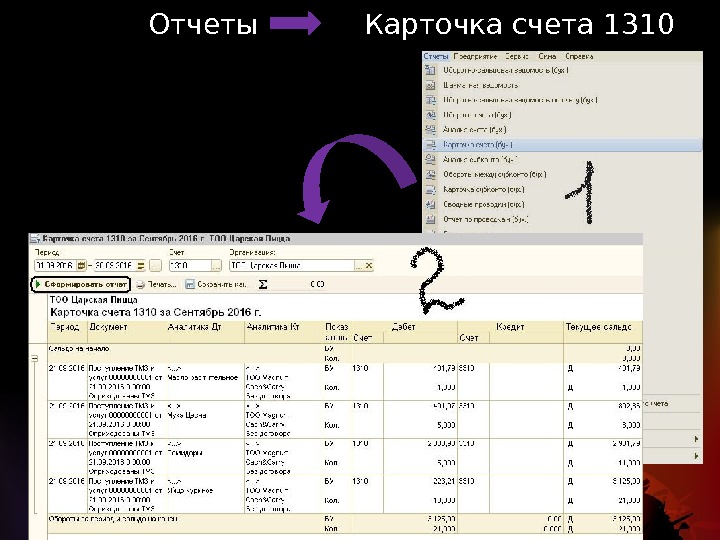The height and width of the screenshot is (540, 720).
Task: Open organization picker ellipsis button
Action: pos(359,265)
